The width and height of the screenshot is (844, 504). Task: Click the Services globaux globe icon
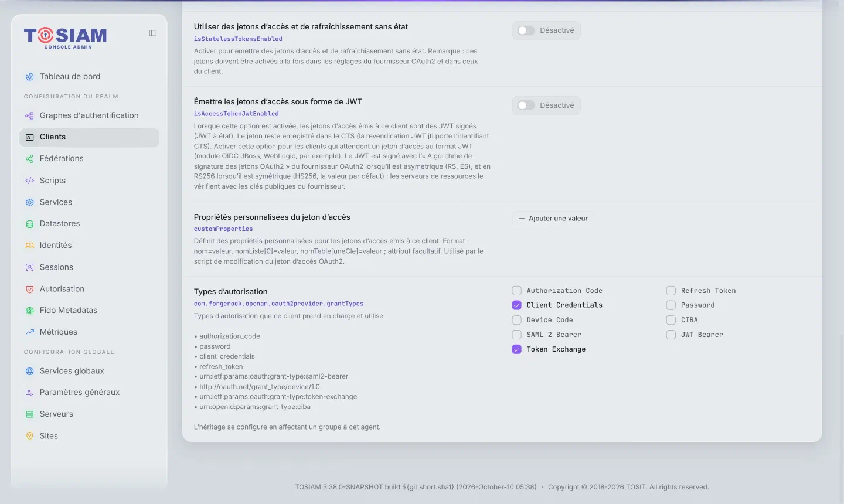tap(30, 371)
